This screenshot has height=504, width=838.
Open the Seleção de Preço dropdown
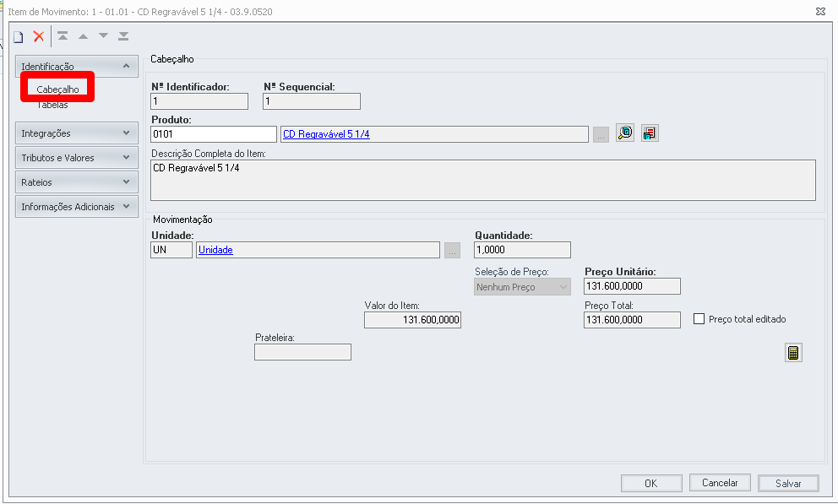[x=522, y=287]
